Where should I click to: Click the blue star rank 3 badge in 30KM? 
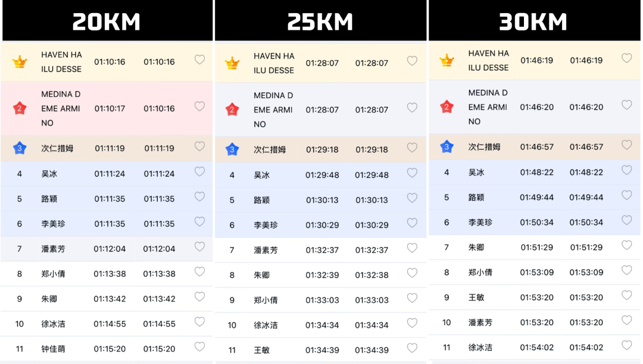pos(447,146)
